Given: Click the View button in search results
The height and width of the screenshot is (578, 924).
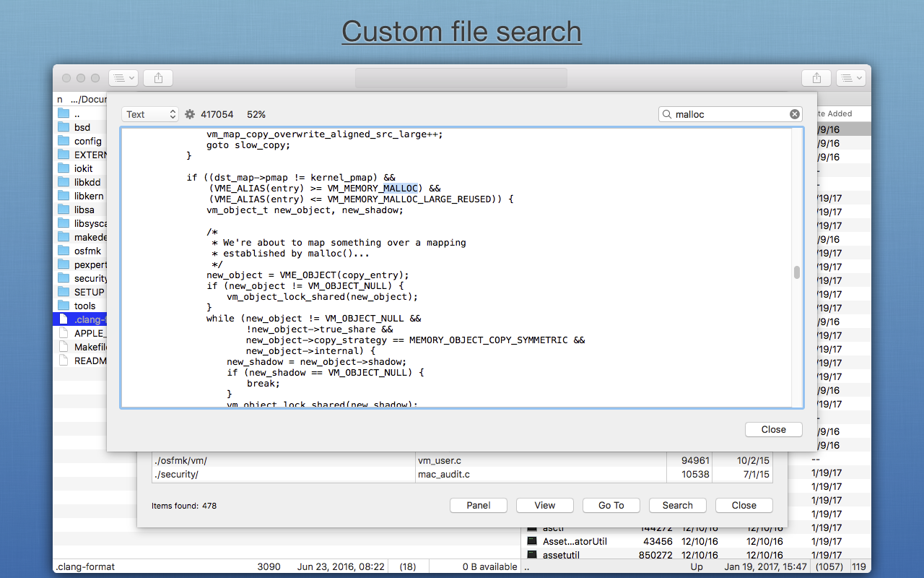Looking at the screenshot, I should [544, 505].
